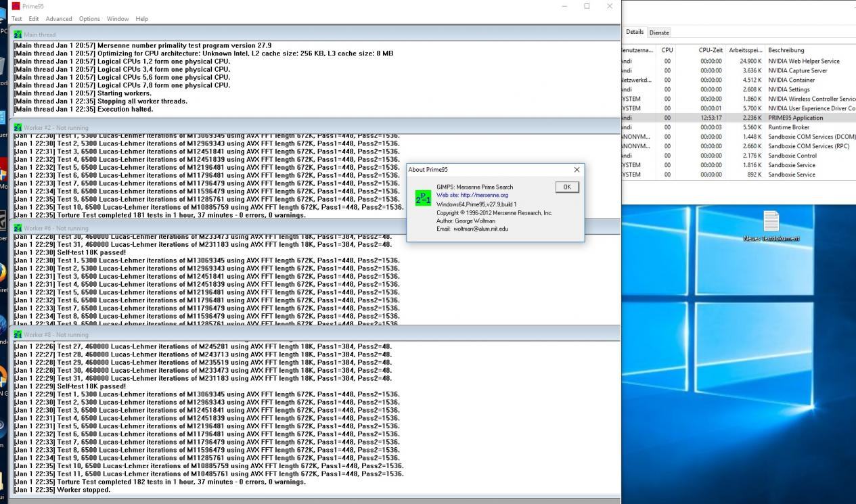The height and width of the screenshot is (504, 856).
Task: Click the 'Mersenne number primality test program' line
Action: pos(142,45)
